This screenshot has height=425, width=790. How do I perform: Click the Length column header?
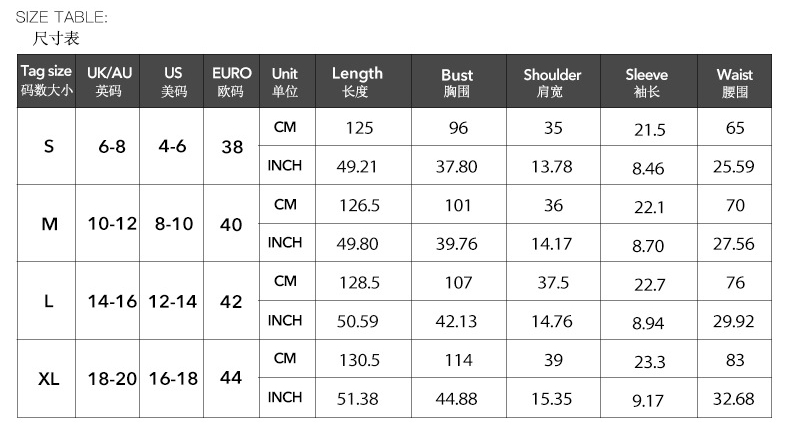pyautogui.click(x=357, y=82)
